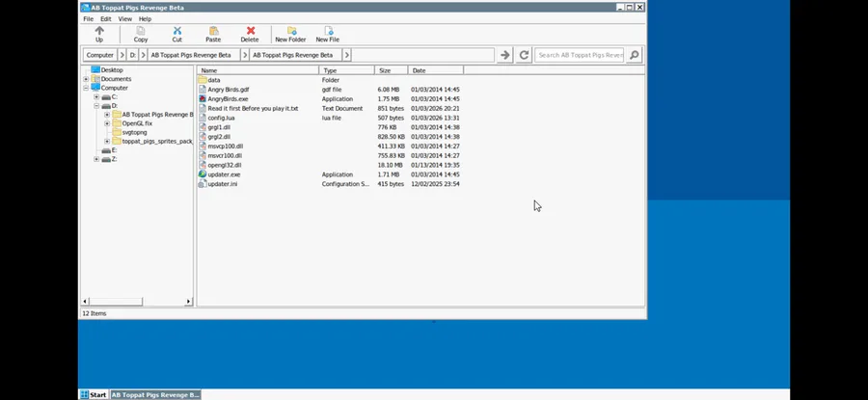Click the Search AB Toppat Pigs Revenge field
The width and height of the screenshot is (868, 400).
click(x=580, y=55)
